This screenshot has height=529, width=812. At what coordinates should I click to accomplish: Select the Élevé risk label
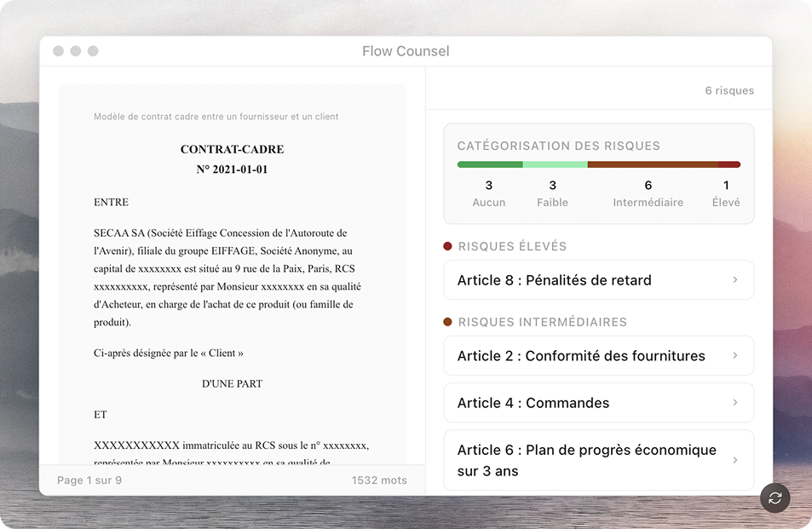726,203
